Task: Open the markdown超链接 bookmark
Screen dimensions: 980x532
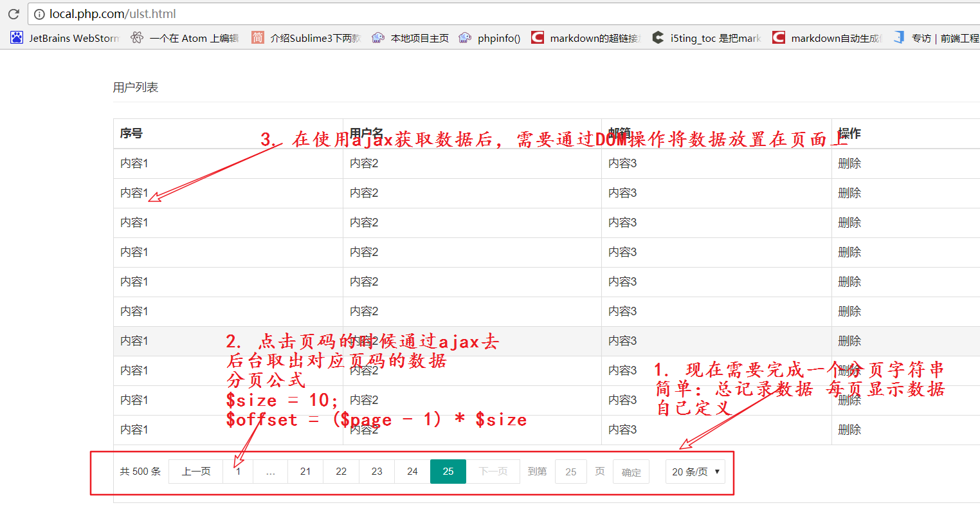Action: [586, 38]
